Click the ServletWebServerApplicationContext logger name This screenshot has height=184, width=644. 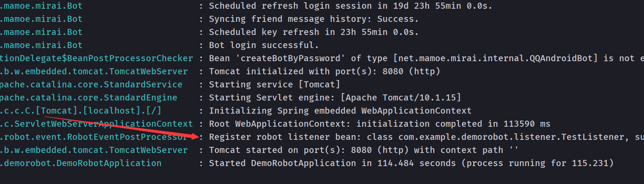click(96, 124)
